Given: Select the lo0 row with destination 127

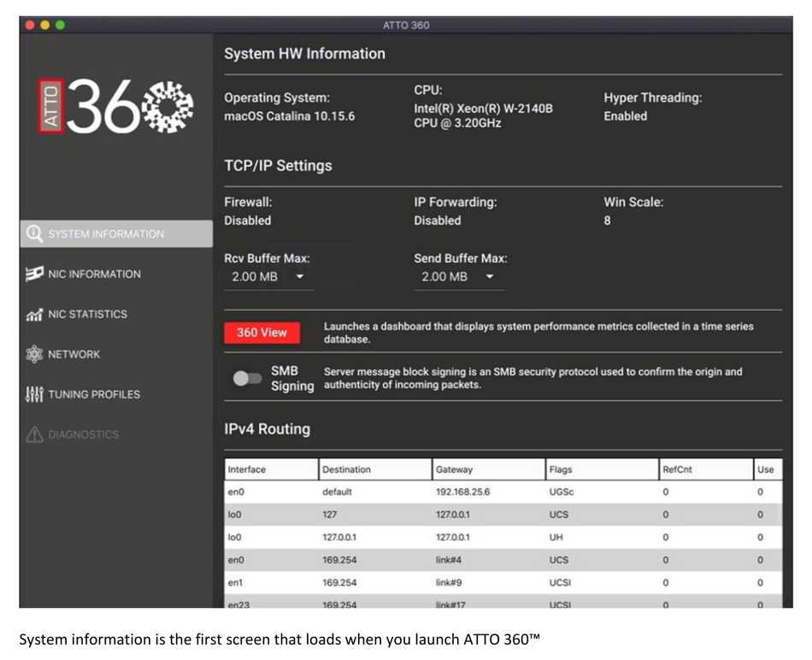Looking at the screenshot, I should pyautogui.click(x=503, y=515).
